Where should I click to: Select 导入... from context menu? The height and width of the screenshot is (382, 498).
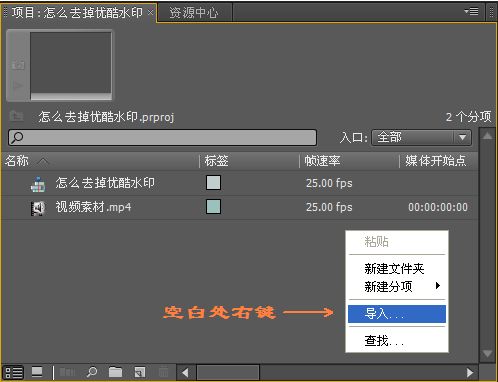click(x=397, y=314)
